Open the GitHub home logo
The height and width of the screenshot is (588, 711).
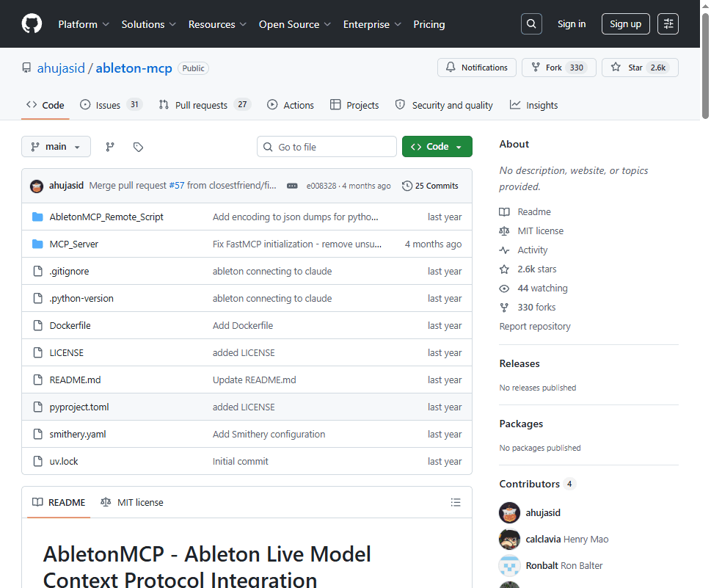coord(32,23)
